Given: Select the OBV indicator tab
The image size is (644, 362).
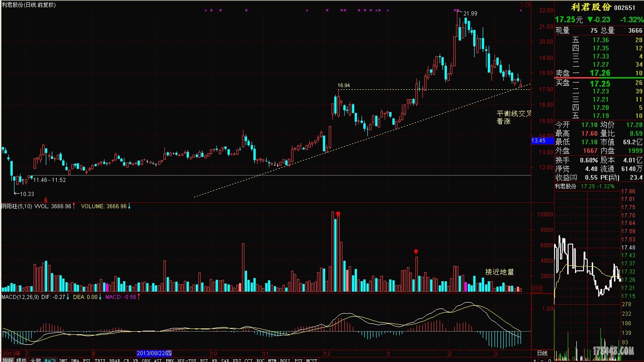Looking at the screenshot, I should click(x=146, y=360).
